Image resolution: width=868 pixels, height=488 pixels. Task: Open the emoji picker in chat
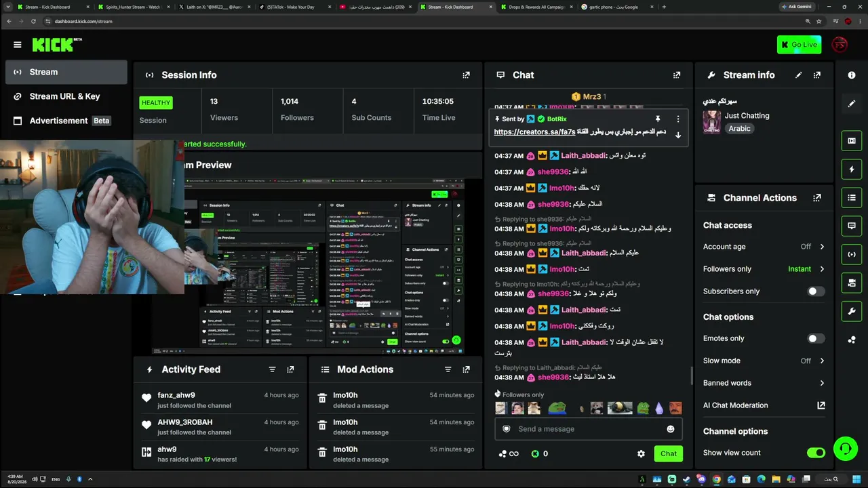pyautogui.click(x=671, y=429)
